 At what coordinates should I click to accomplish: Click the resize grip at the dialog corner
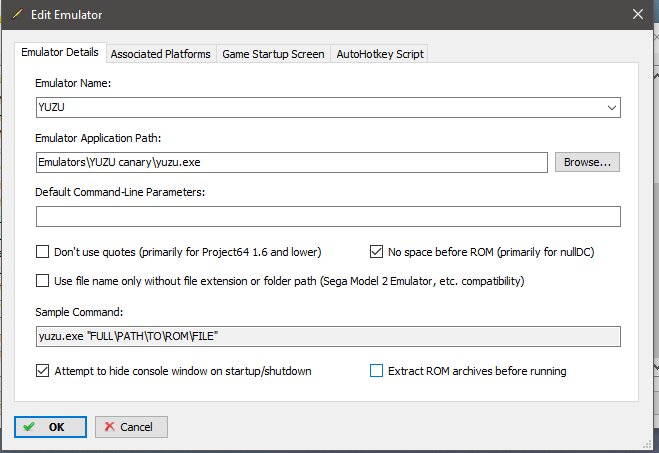click(x=647, y=445)
